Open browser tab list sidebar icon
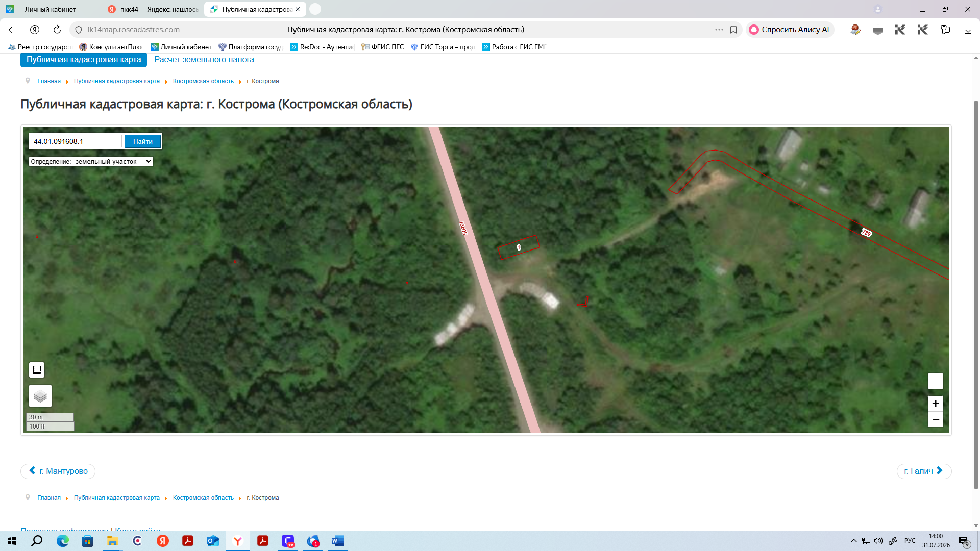The height and width of the screenshot is (551, 980). [945, 30]
